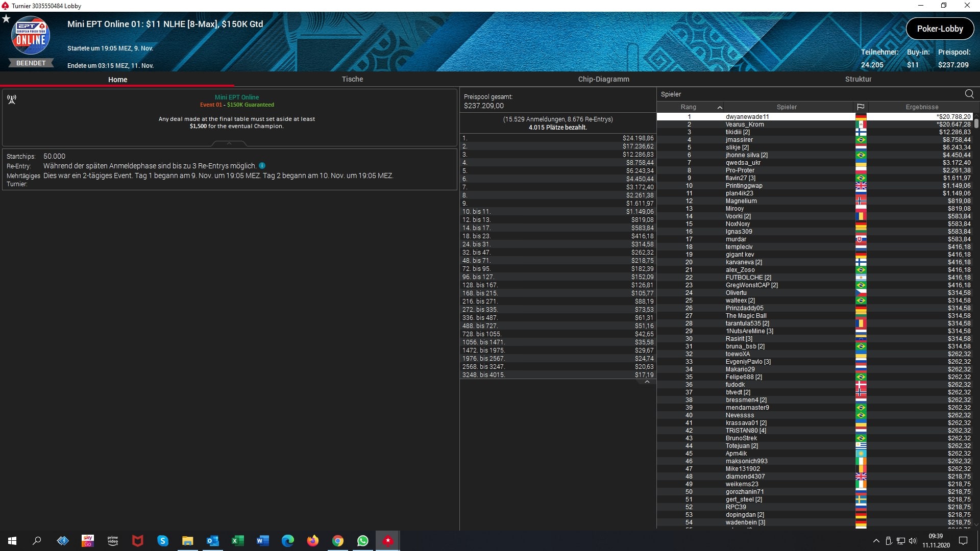Screen dimensions: 980x551
Task: Collapse the prize payout list
Action: pyautogui.click(x=647, y=382)
